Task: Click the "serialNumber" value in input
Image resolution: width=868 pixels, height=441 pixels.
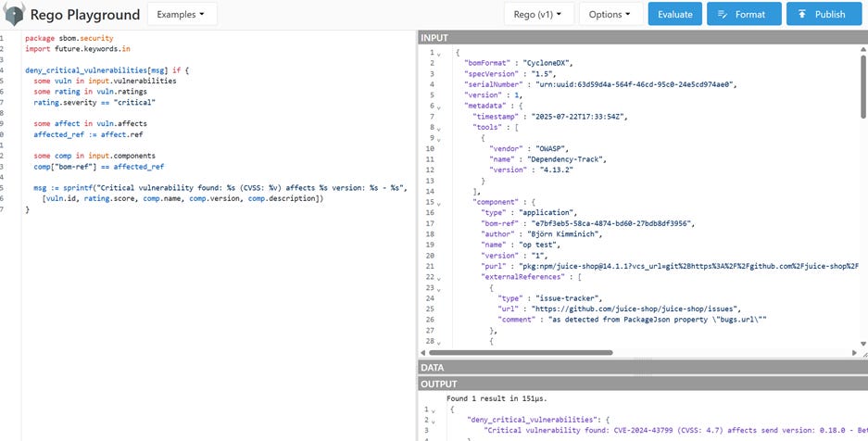Action: click(x=636, y=84)
